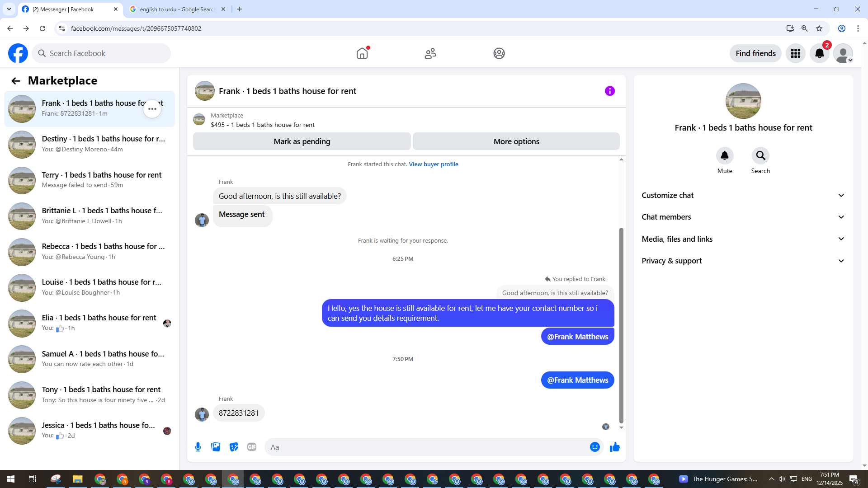Viewport: 868px width, 488px height.
Task: Open the GIF picker icon
Action: pyautogui.click(x=252, y=447)
